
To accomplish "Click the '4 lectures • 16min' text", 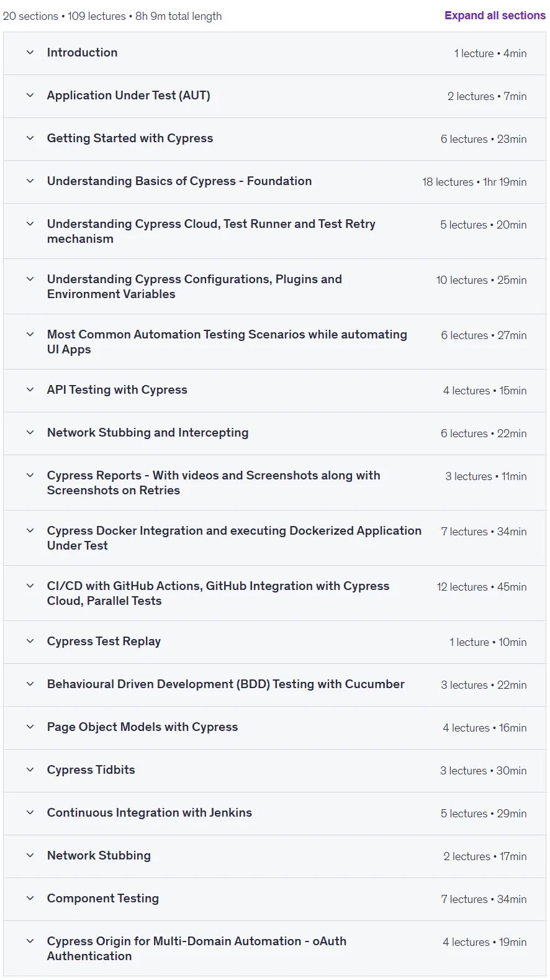I will (485, 728).
